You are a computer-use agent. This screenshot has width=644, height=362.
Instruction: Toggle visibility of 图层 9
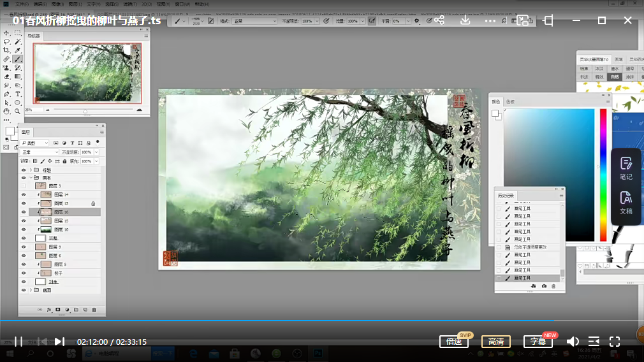pos(24,247)
